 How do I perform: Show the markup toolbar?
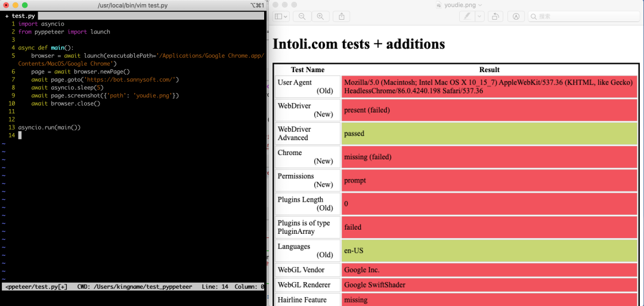click(516, 17)
